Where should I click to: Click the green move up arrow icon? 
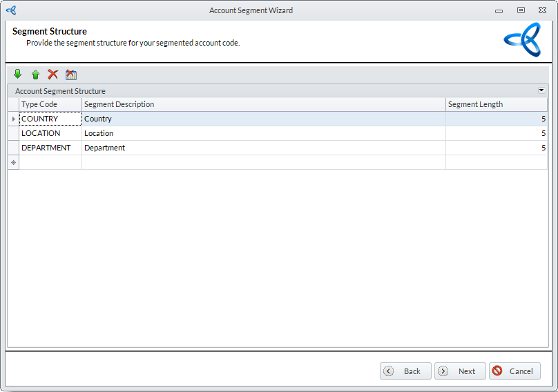(35, 75)
